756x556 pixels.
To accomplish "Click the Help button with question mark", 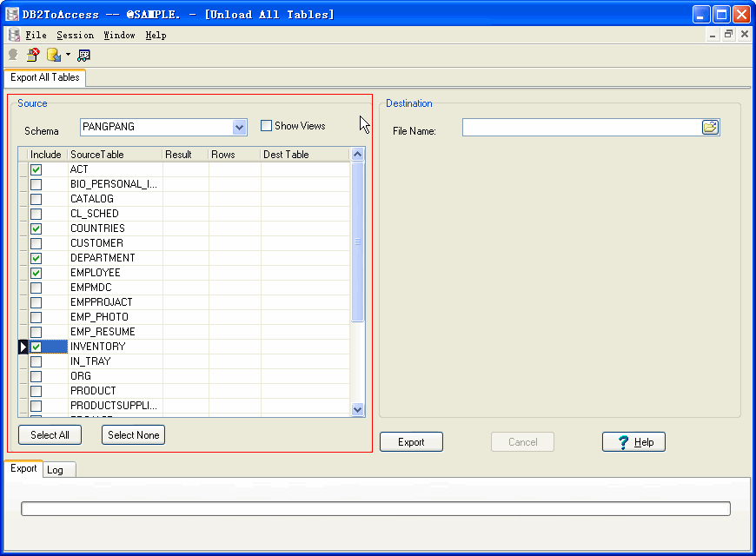I will pos(634,442).
